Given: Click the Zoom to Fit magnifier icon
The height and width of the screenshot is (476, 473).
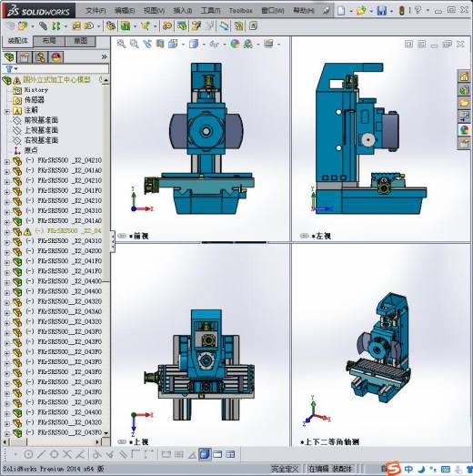Looking at the screenshot, I should click(121, 44).
